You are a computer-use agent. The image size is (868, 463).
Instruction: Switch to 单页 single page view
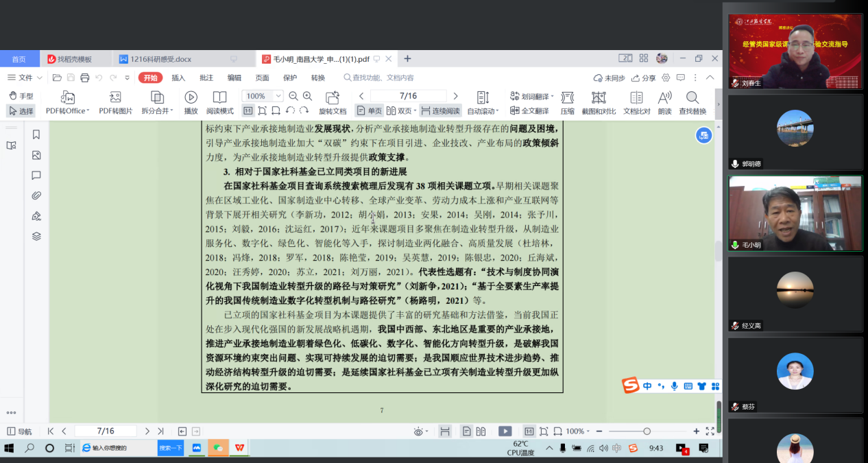[x=369, y=110]
